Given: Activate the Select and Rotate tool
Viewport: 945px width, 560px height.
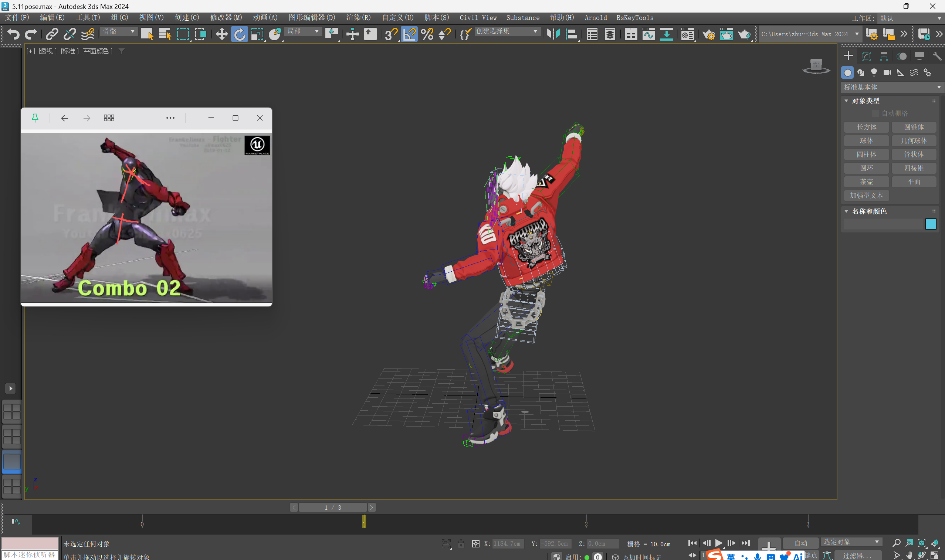Looking at the screenshot, I should pos(240,34).
